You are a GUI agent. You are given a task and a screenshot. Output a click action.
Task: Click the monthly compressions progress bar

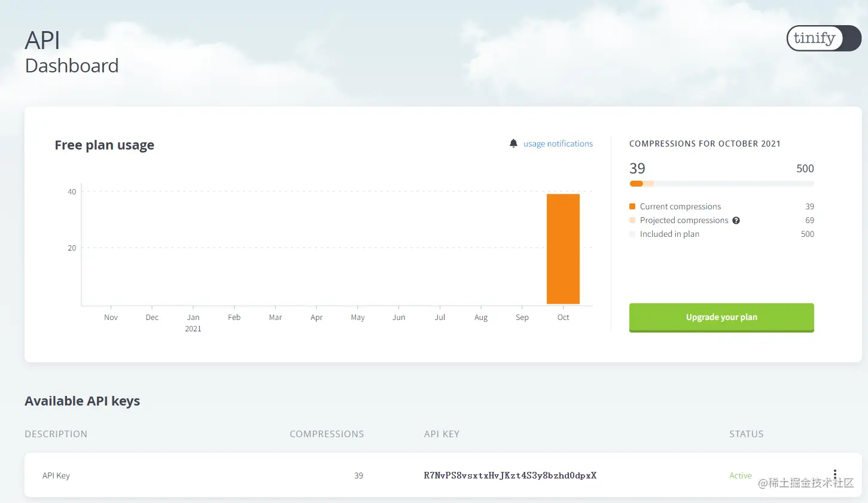click(721, 184)
